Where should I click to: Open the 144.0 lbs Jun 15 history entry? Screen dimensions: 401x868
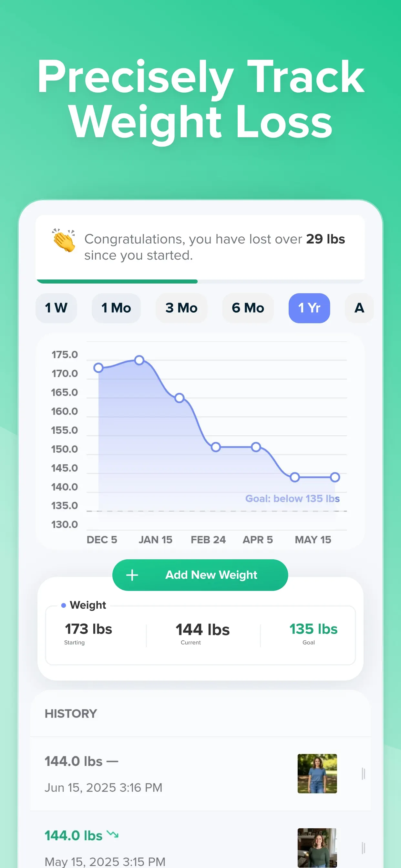tap(200, 774)
